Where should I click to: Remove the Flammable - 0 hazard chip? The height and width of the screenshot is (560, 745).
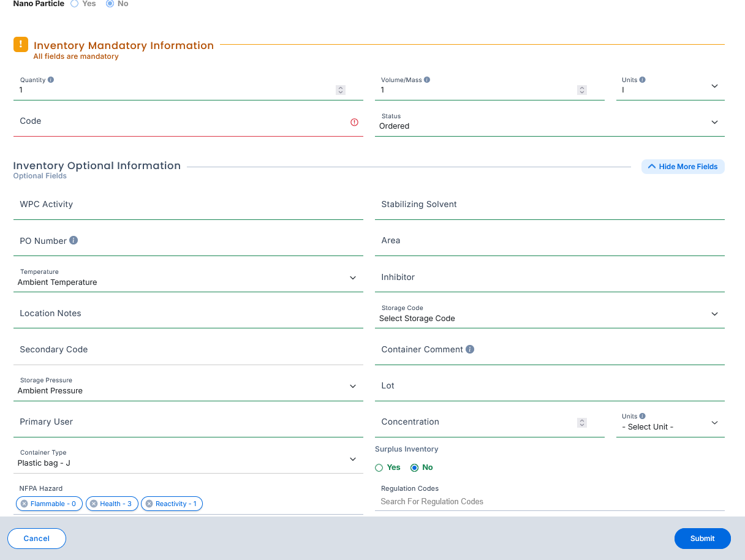coord(24,504)
